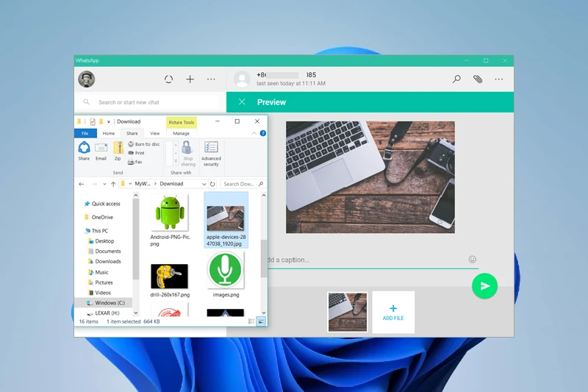Refresh the Download folder
Image resolution: width=588 pixels, height=392 pixels.
click(x=212, y=184)
